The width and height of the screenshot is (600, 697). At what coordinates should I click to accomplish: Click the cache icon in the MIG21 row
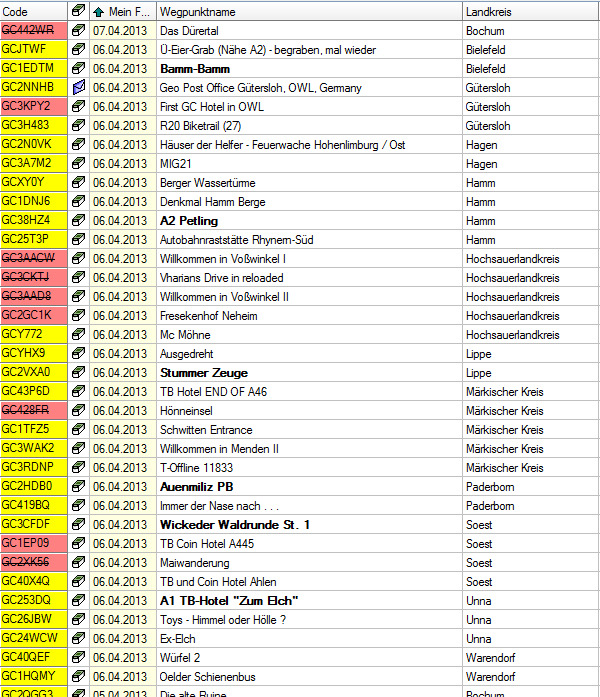point(79,164)
